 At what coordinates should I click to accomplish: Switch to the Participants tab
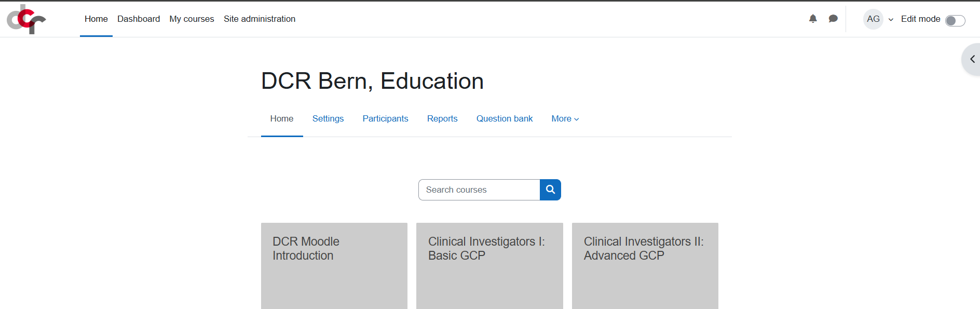(385, 118)
